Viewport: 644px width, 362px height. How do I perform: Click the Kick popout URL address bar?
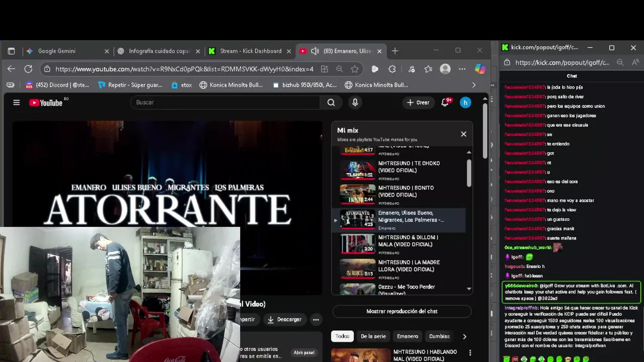coord(562,62)
